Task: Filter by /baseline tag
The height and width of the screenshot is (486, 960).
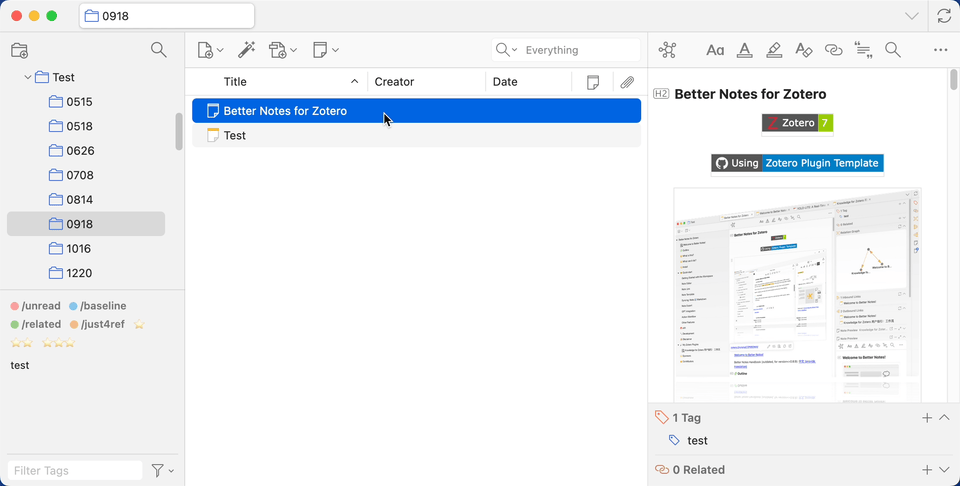Action: (97, 306)
